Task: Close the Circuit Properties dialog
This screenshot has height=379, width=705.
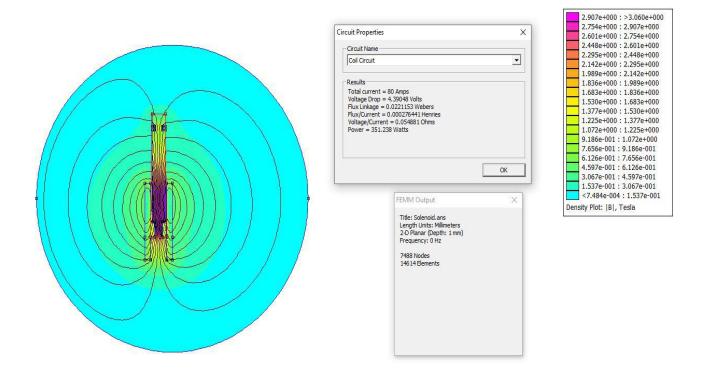Action: point(522,32)
